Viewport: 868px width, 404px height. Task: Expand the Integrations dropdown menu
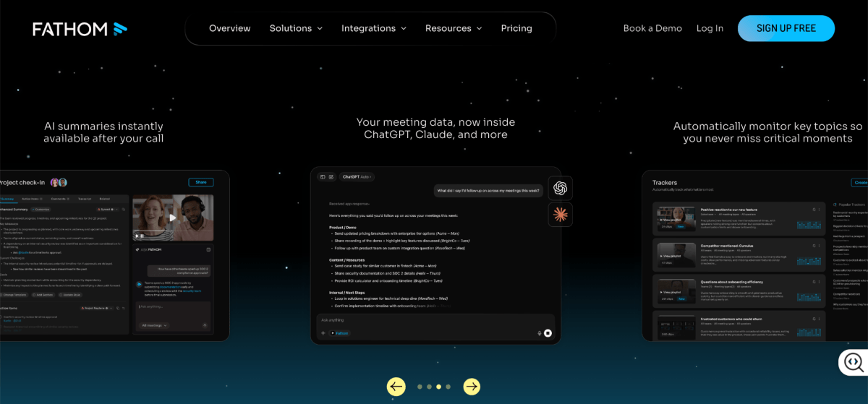(374, 28)
